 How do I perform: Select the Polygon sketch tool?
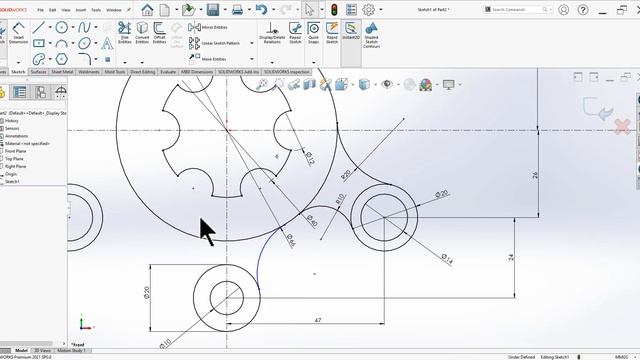pyautogui.click(x=62, y=59)
